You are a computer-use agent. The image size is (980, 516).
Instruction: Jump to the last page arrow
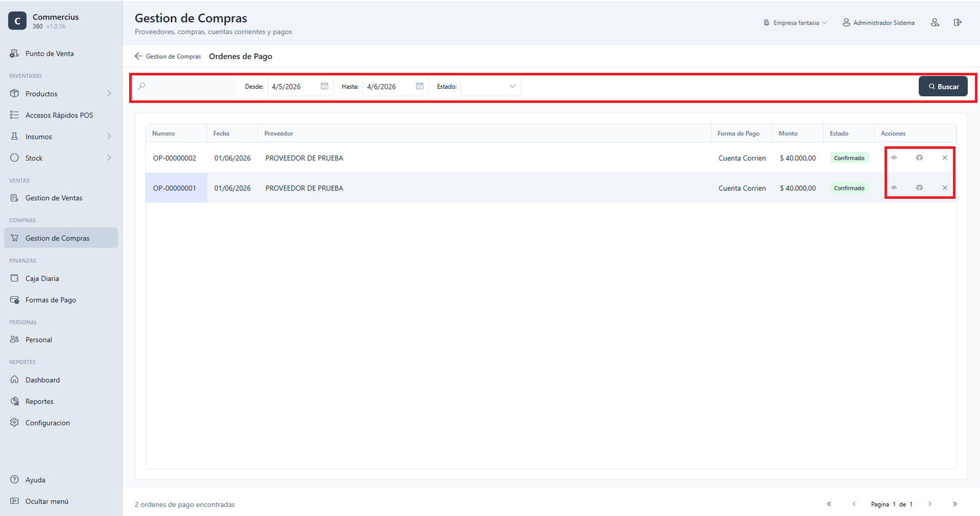(x=955, y=504)
